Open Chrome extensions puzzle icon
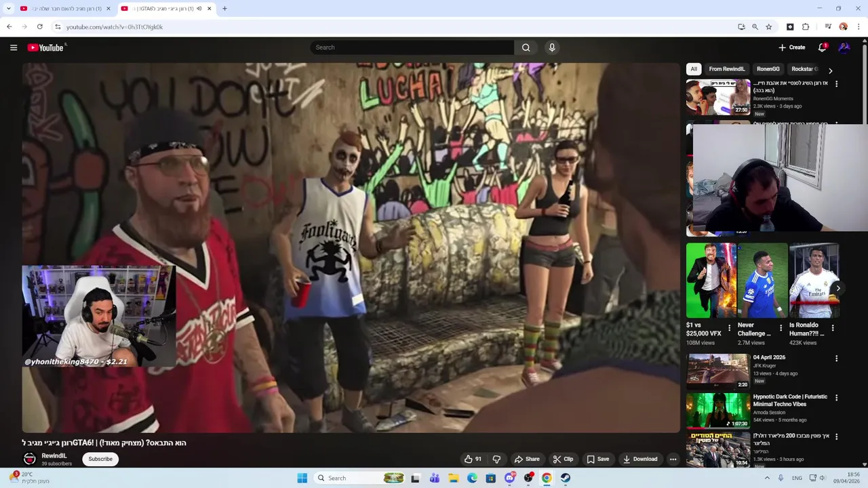Screen dimensions: 868x488 pyautogui.click(x=806, y=27)
